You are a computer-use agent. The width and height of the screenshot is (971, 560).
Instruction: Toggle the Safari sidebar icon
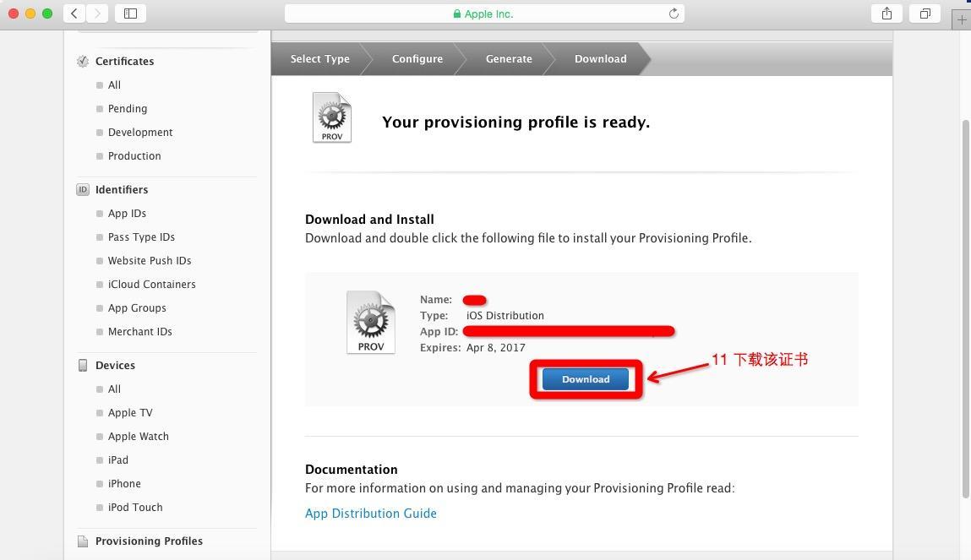tap(130, 14)
